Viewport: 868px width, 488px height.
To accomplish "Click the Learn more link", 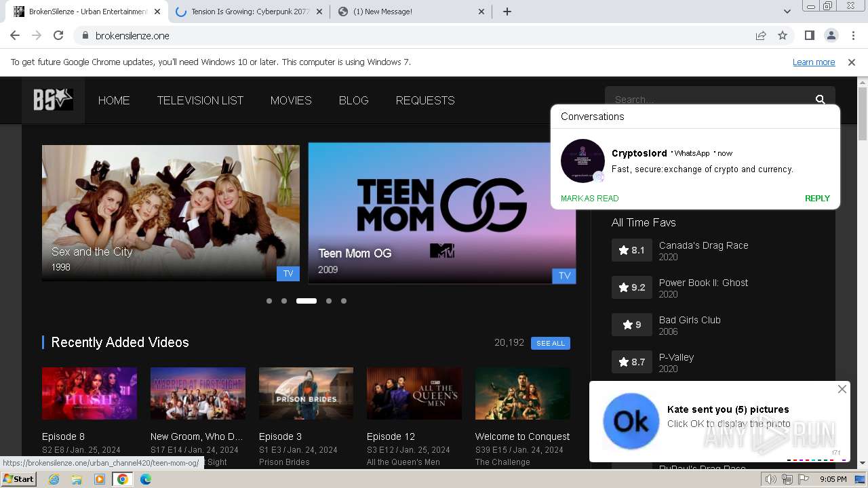I will click(x=814, y=62).
